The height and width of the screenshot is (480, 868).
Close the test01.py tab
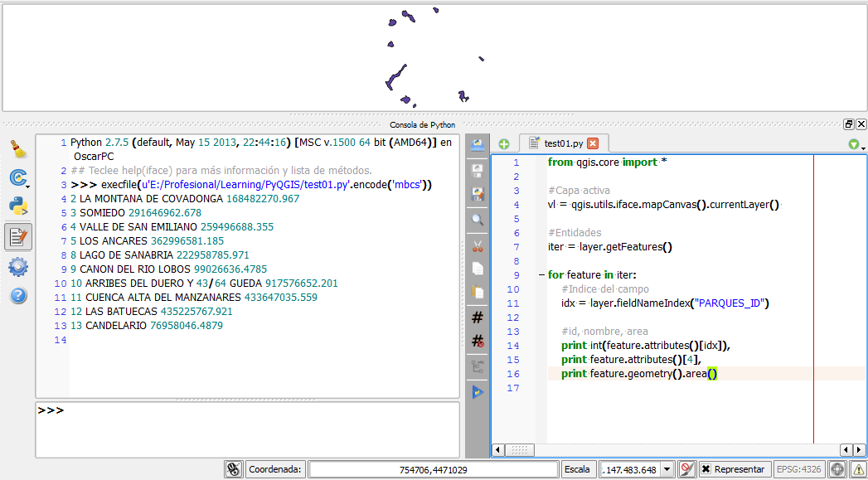[593, 143]
